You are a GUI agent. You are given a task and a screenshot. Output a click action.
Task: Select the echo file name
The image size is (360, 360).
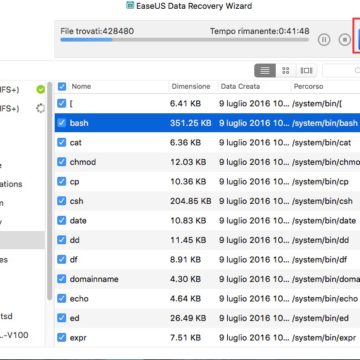(x=79, y=298)
